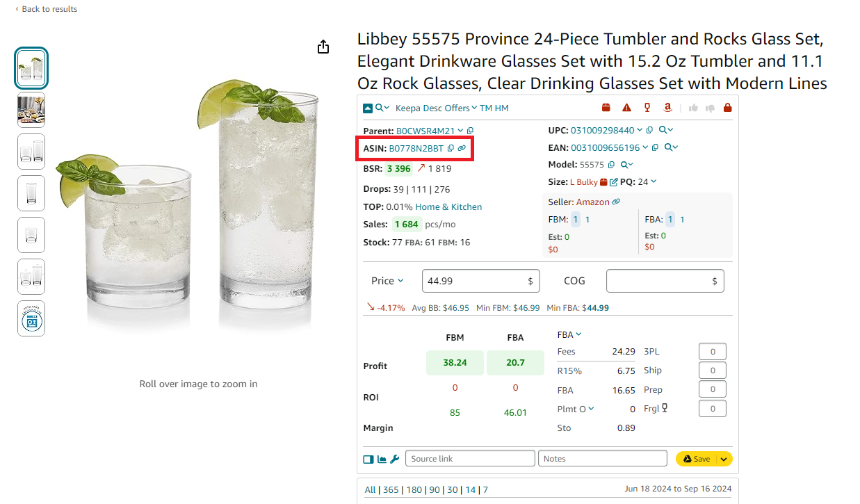
Task: Click the chart statistics icon near Source link
Action: point(381,459)
